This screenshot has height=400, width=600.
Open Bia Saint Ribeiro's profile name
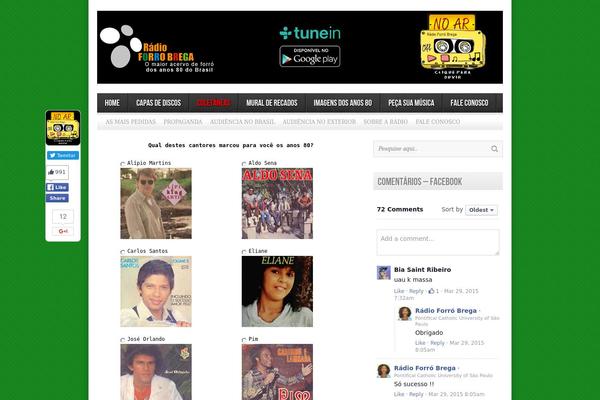[422, 269]
